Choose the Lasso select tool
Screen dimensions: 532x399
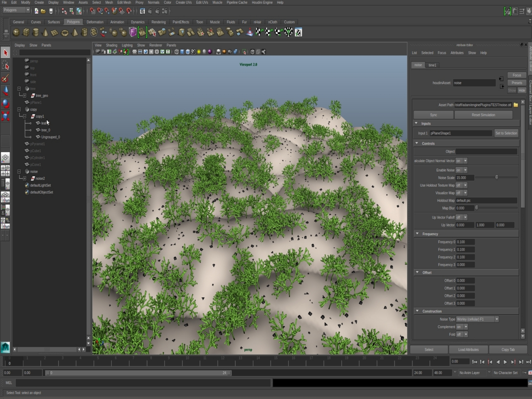(5, 66)
